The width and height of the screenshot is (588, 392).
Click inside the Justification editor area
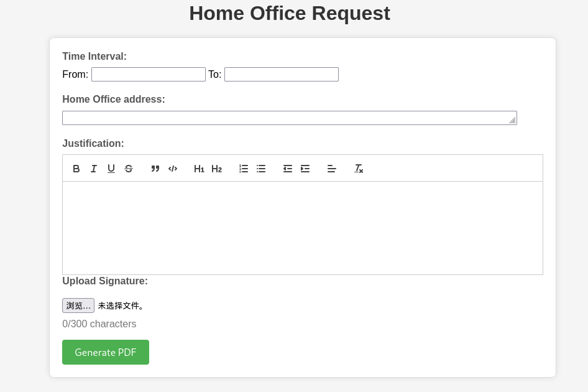click(303, 228)
